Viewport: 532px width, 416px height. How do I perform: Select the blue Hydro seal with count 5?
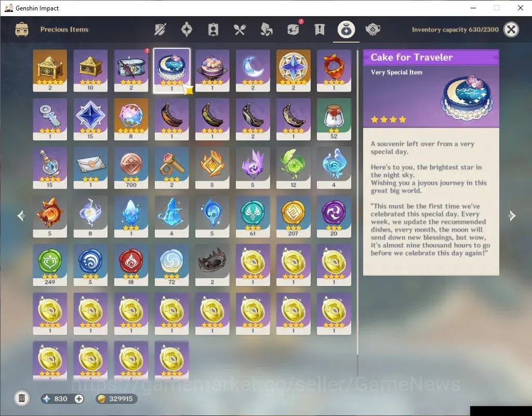coord(90,265)
